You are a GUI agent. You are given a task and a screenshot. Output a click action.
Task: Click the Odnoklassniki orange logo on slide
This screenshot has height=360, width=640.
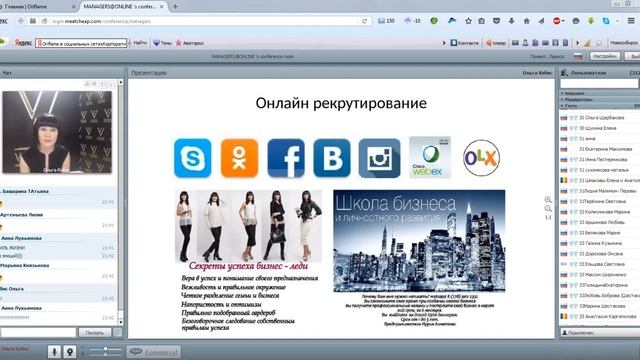(239, 158)
